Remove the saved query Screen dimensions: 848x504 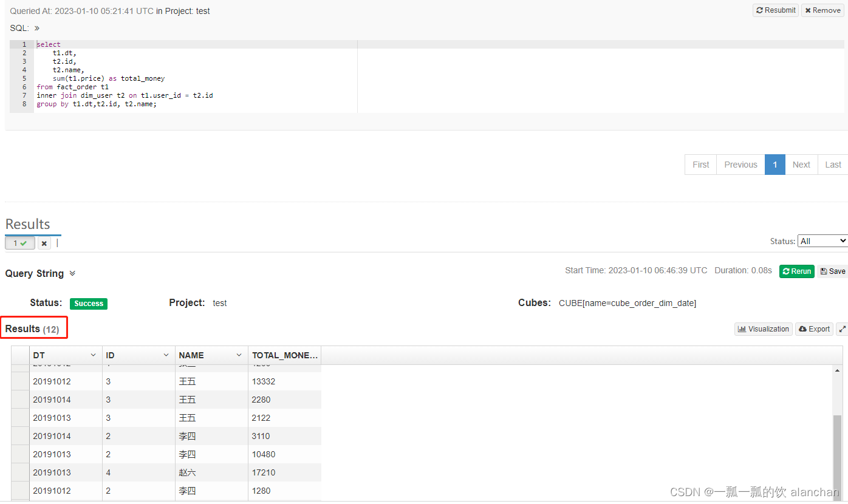(822, 10)
